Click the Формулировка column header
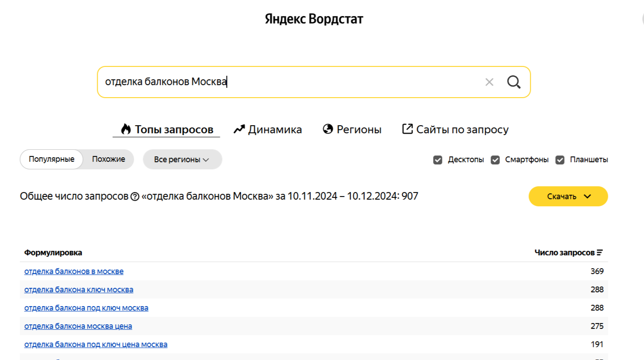The image size is (644, 360). [53, 253]
